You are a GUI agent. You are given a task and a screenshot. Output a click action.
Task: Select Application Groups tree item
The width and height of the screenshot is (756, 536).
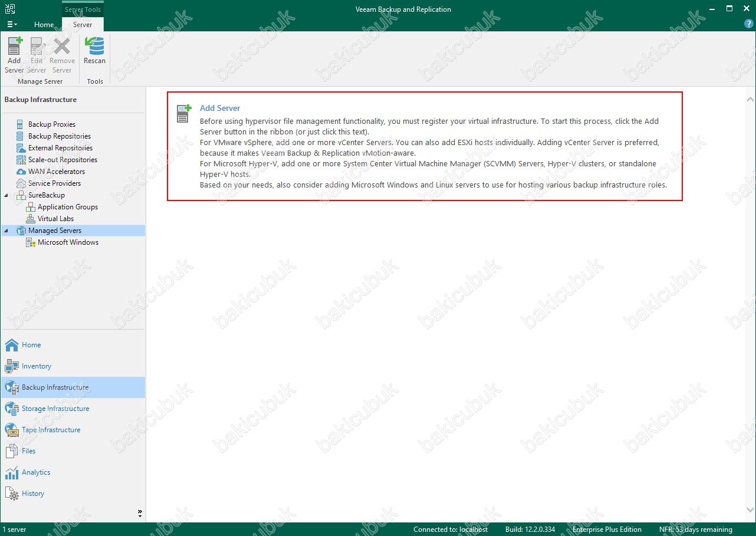68,207
